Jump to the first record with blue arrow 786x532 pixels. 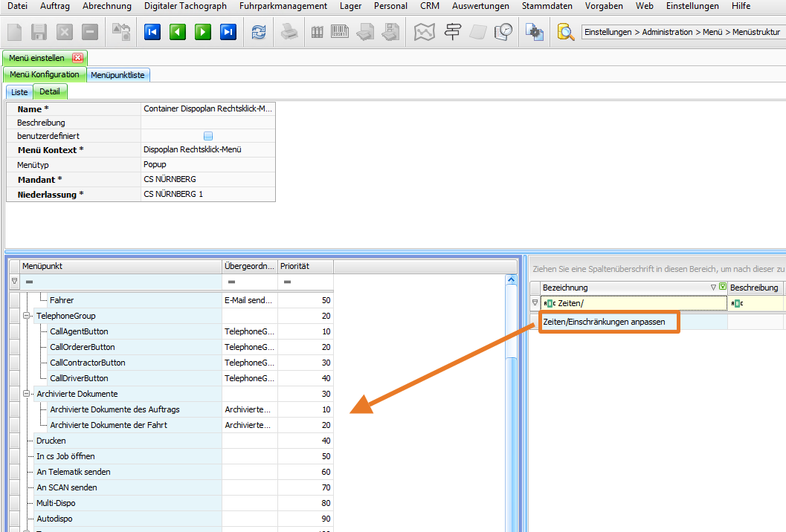[152, 32]
